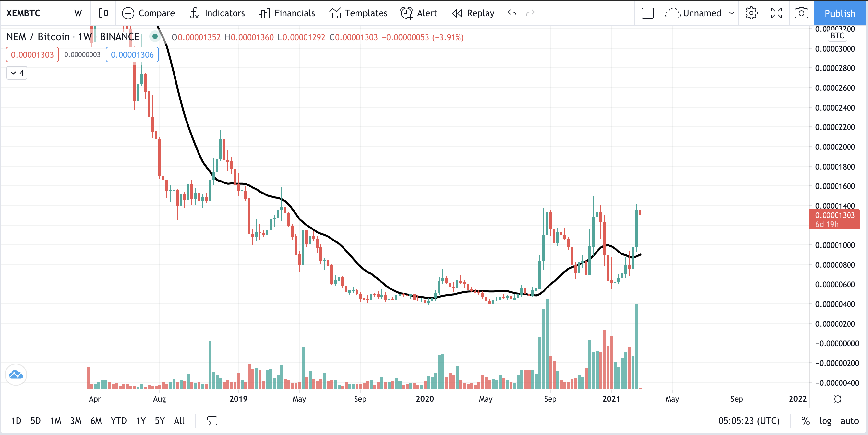Select the 1Y time range
This screenshot has width=868, height=435.
click(x=140, y=421)
